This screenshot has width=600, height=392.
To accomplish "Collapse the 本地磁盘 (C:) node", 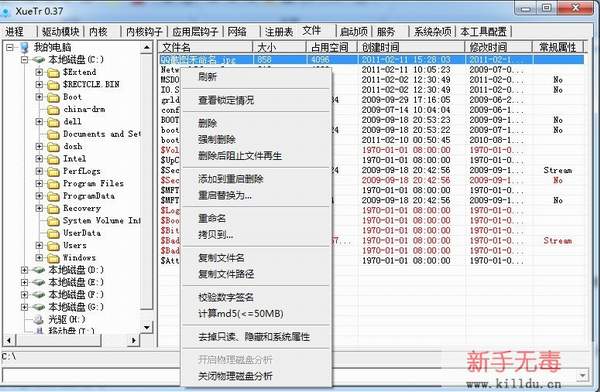I will pyautogui.click(x=24, y=60).
